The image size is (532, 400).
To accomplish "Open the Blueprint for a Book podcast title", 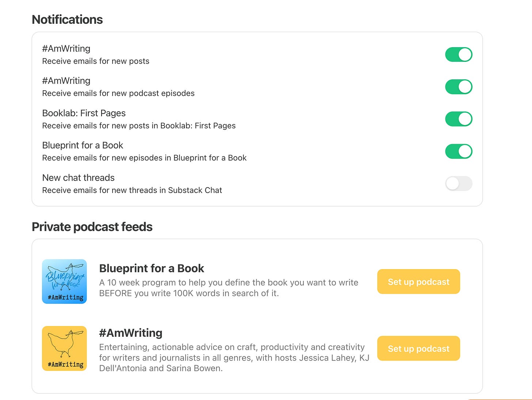I will [x=152, y=268].
